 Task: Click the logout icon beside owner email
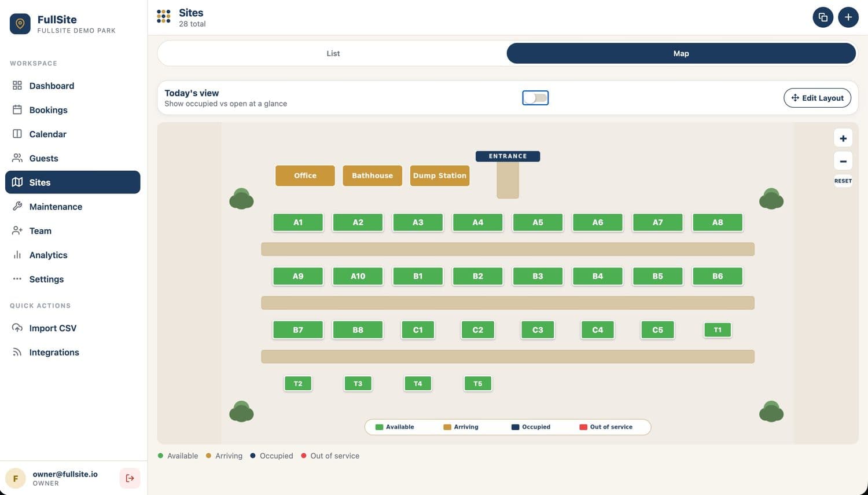point(130,478)
